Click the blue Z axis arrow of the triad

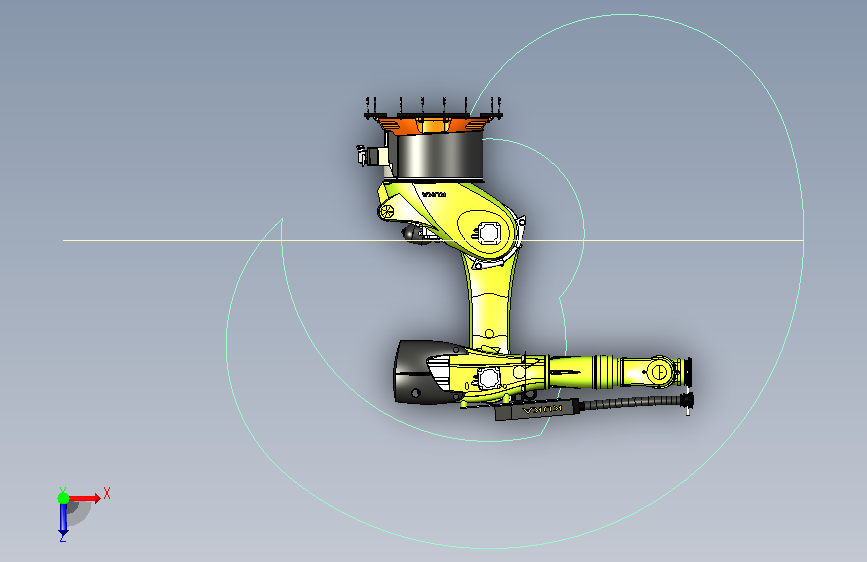[63, 519]
